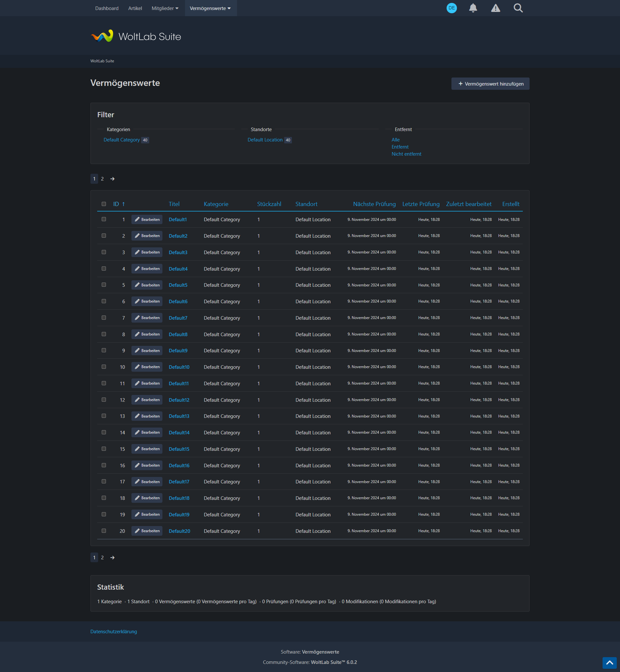The image size is (620, 672).
Task: Click Bearbeiten pencil for Default3
Action: pos(147,252)
